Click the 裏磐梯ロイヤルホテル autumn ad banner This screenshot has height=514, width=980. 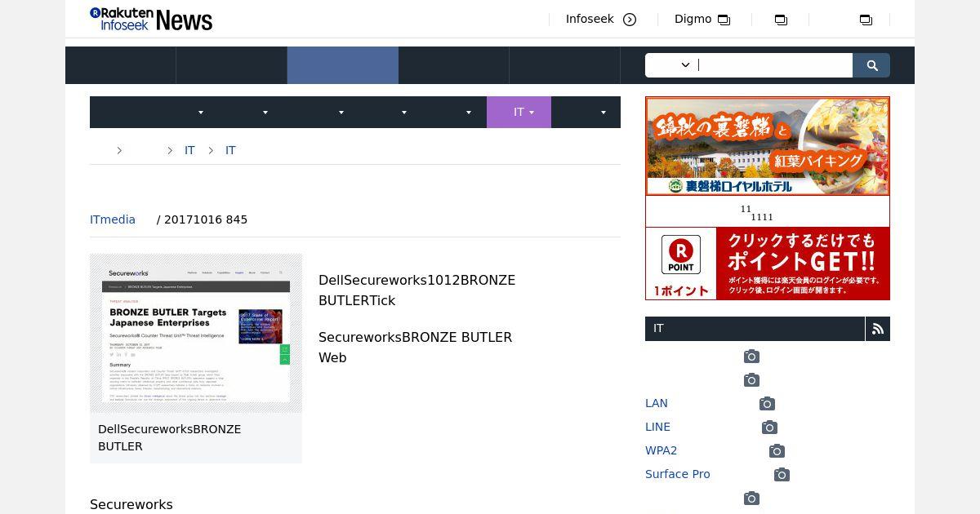768,146
